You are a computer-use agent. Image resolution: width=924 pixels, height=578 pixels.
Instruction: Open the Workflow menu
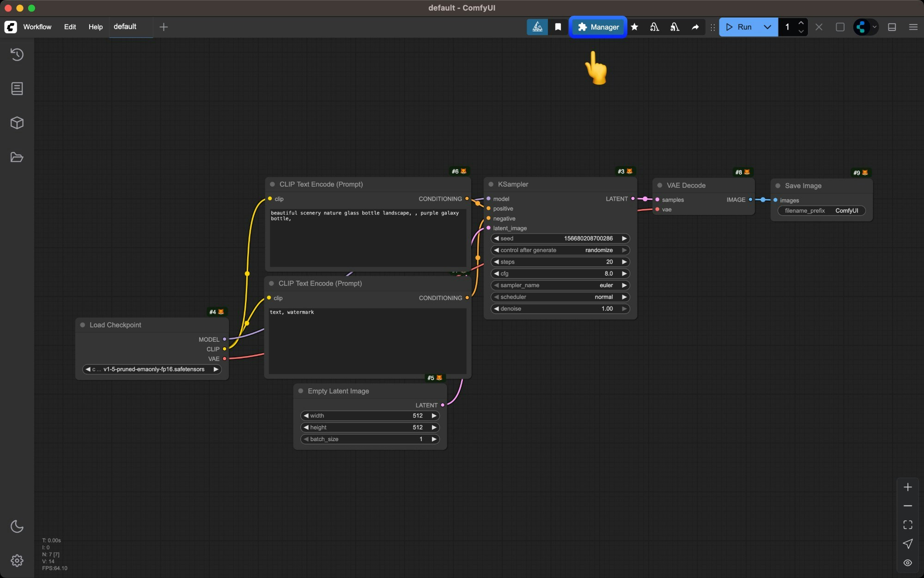pos(37,27)
